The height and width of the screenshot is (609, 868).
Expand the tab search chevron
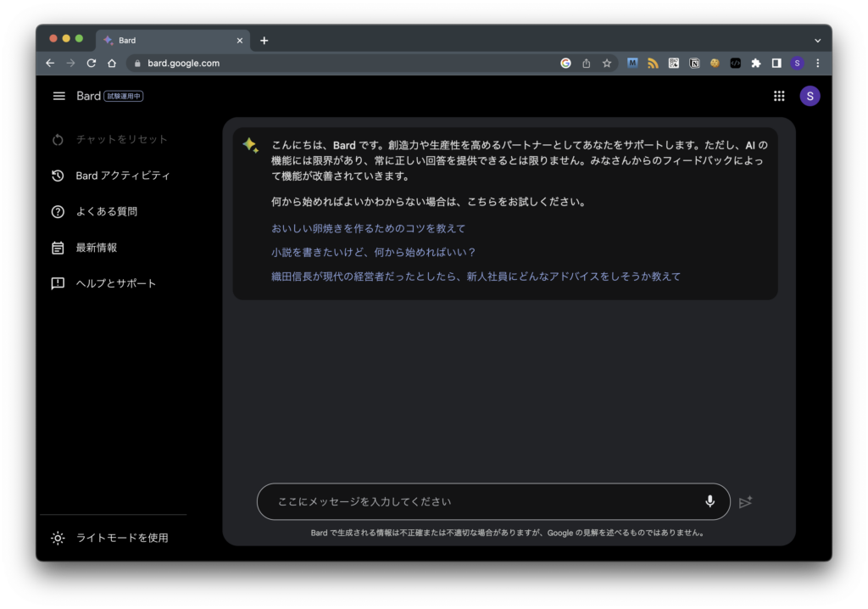tap(818, 41)
